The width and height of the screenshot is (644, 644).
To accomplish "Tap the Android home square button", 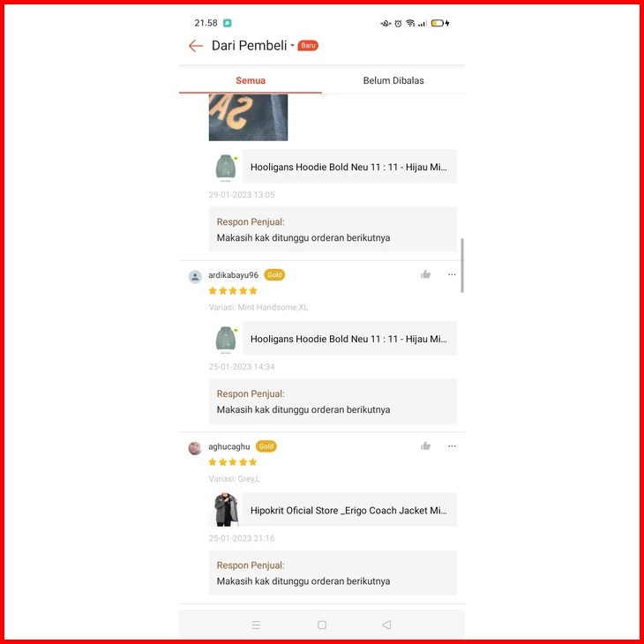I will pyautogui.click(x=322, y=625).
